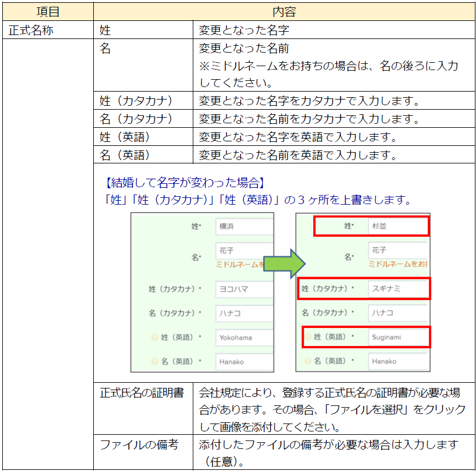Click help icon beside 姓（英語） in left form
This screenshot has height=471, width=476.
point(155,338)
